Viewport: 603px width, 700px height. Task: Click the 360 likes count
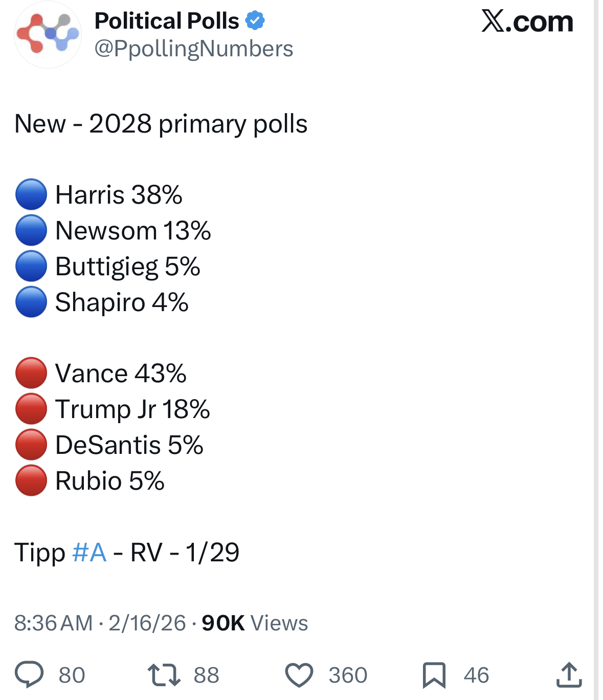point(348,675)
